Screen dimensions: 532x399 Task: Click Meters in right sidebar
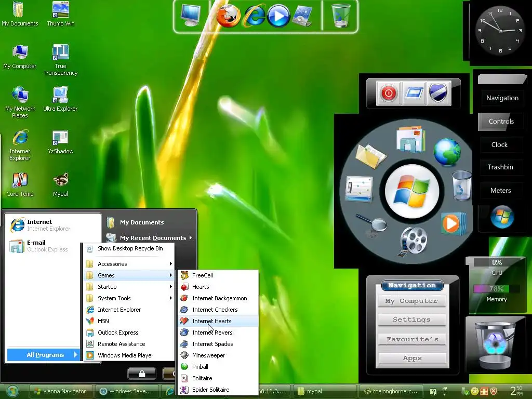pyautogui.click(x=500, y=190)
